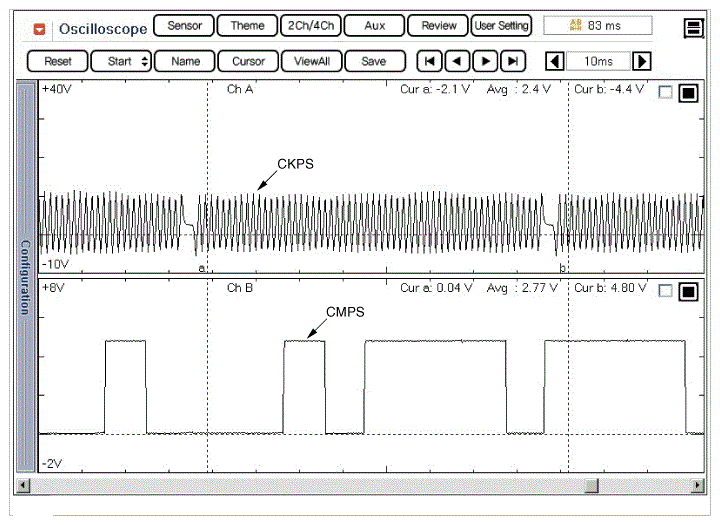Screen dimensions: 720x525
Task: Toggle the Ch A filled square box
Action: click(688, 93)
